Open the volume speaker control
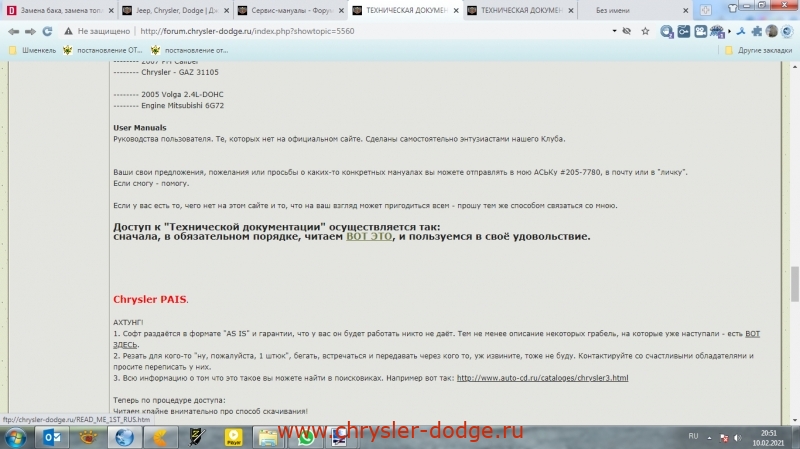This screenshot has height=449, width=800. click(738, 438)
